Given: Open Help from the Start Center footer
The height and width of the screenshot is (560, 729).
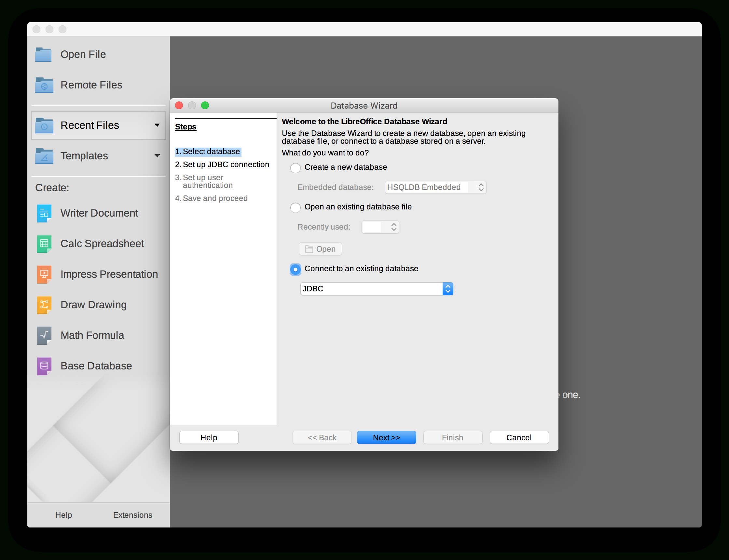Looking at the screenshot, I should (63, 515).
